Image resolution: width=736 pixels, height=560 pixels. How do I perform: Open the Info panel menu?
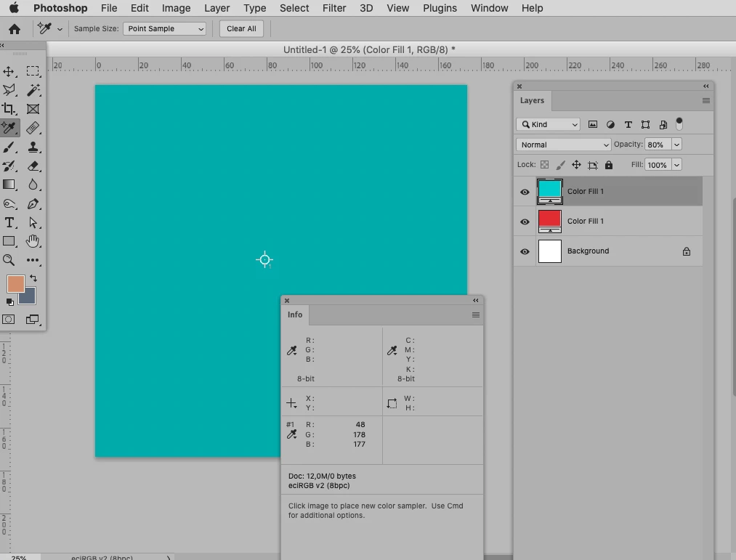pos(475,315)
